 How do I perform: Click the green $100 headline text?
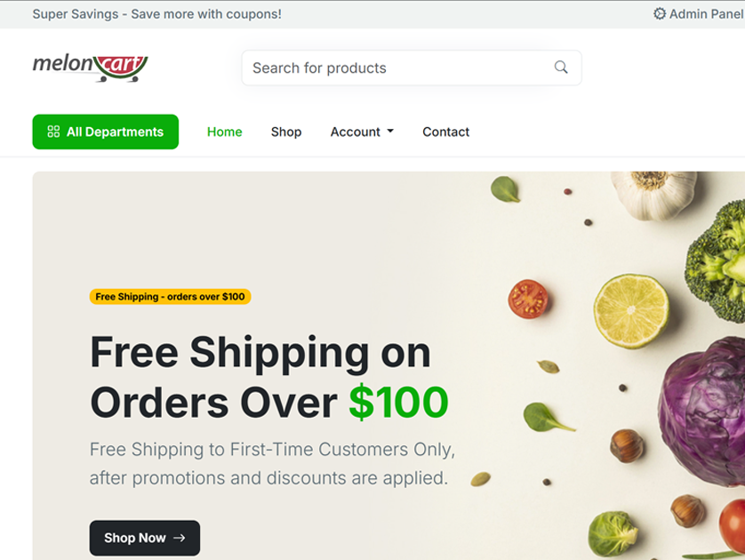(x=398, y=403)
